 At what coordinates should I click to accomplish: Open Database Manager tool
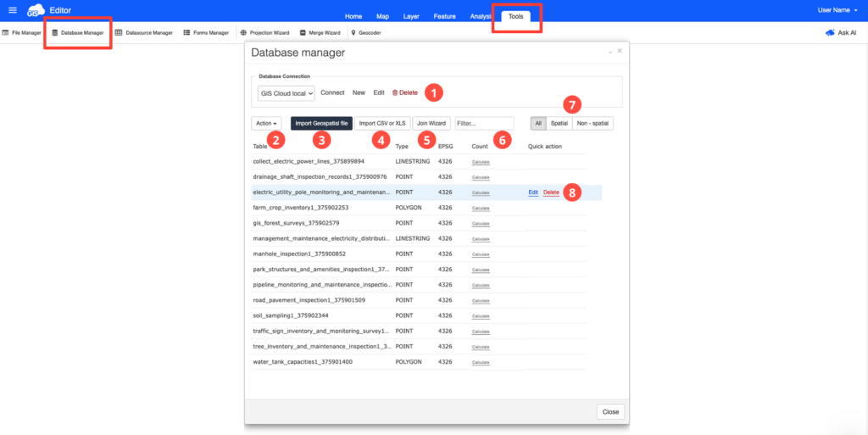[77, 33]
